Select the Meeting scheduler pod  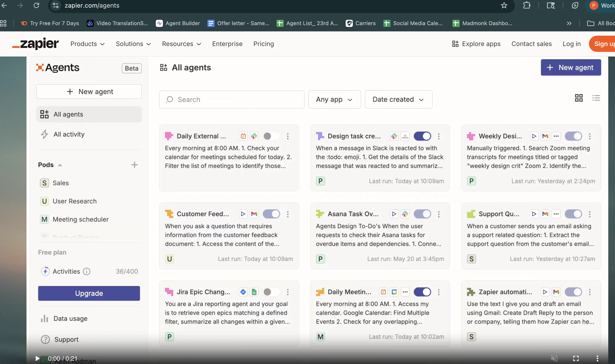(74, 219)
